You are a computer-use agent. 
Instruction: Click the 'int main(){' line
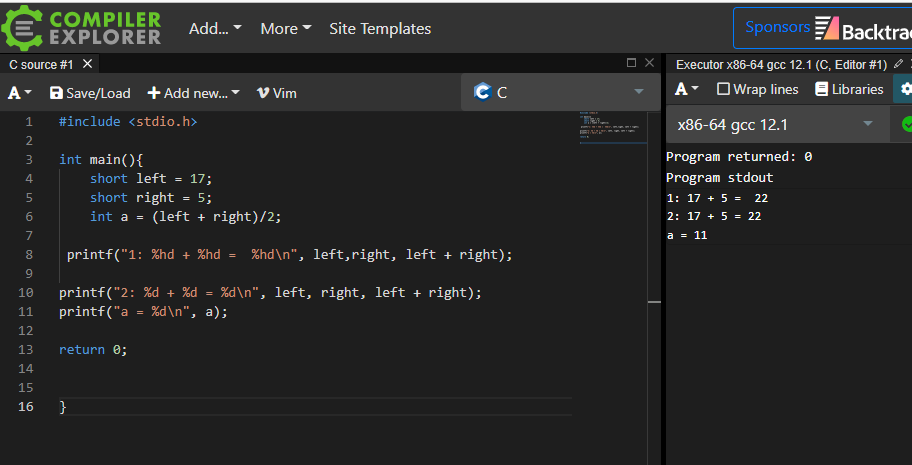coord(101,159)
